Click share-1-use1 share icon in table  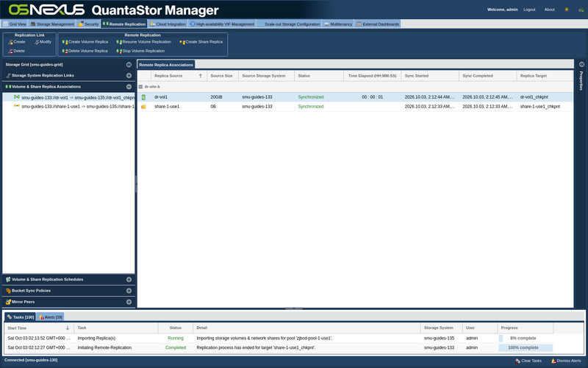click(143, 107)
